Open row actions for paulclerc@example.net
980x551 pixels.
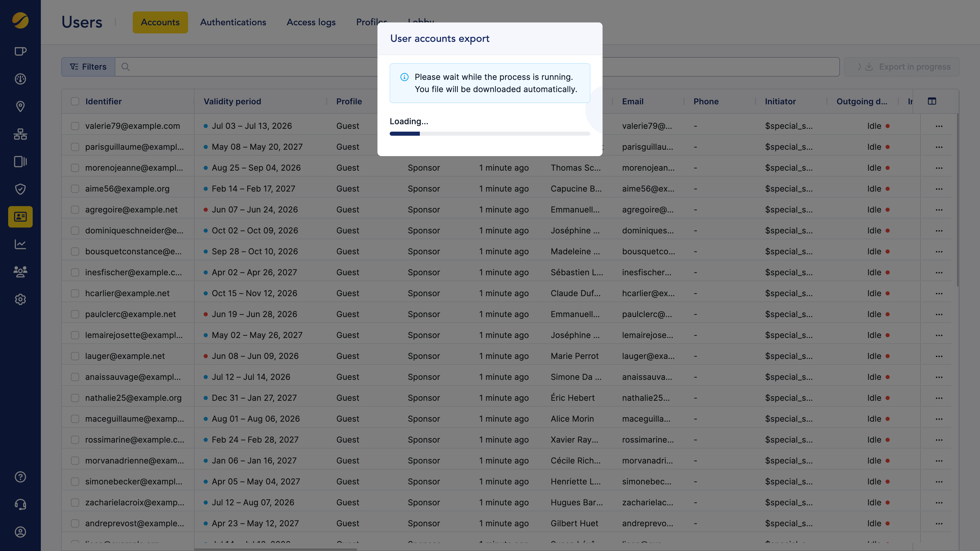(939, 314)
